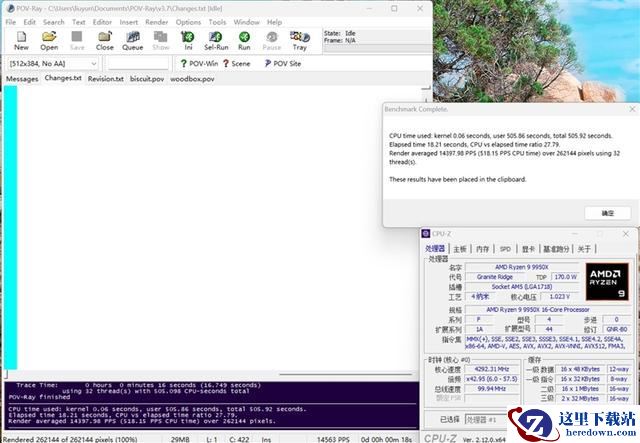Switch to the woodbox.pov tab
Image resolution: width=640 pixels, height=443 pixels.
coord(192,79)
